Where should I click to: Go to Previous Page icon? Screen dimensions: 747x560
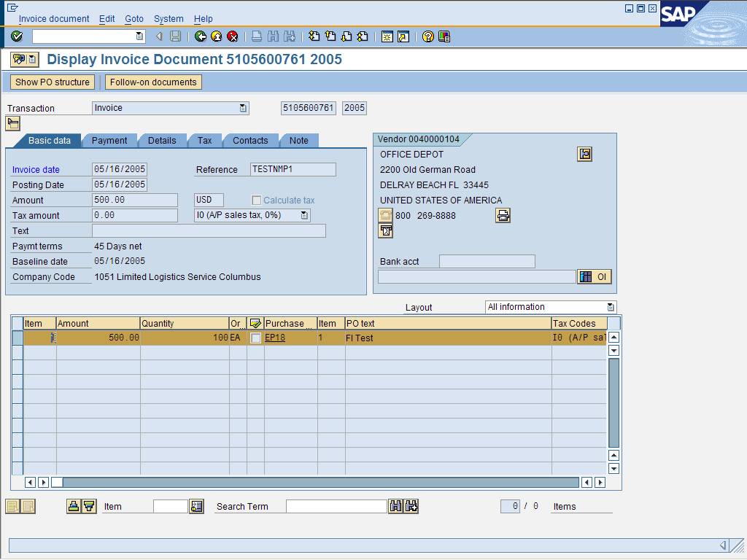pyautogui.click(x=330, y=36)
